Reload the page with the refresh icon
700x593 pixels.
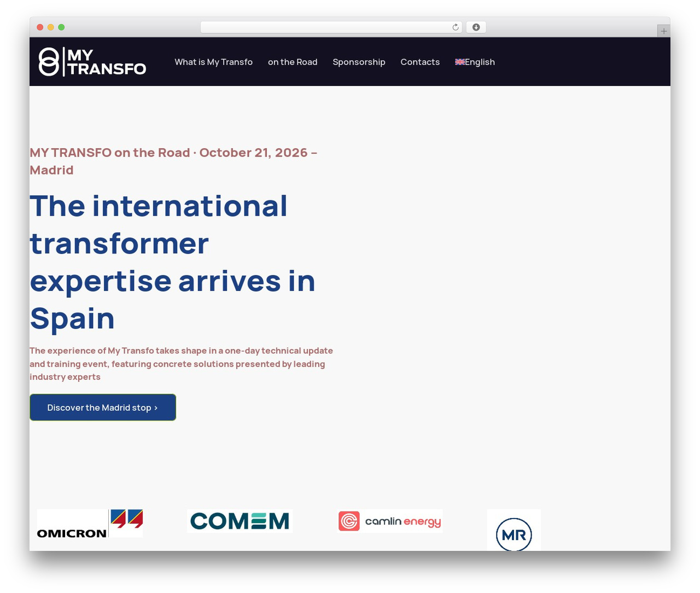point(456,27)
